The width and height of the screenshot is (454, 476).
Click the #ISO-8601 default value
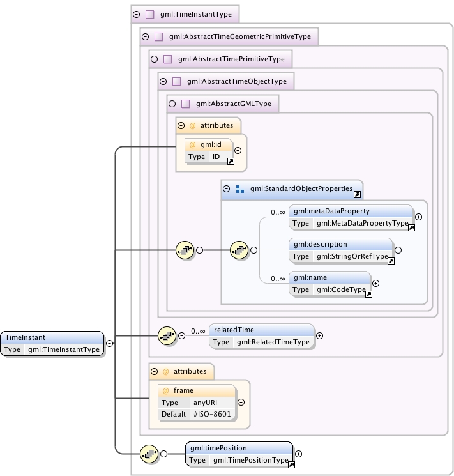click(x=212, y=414)
